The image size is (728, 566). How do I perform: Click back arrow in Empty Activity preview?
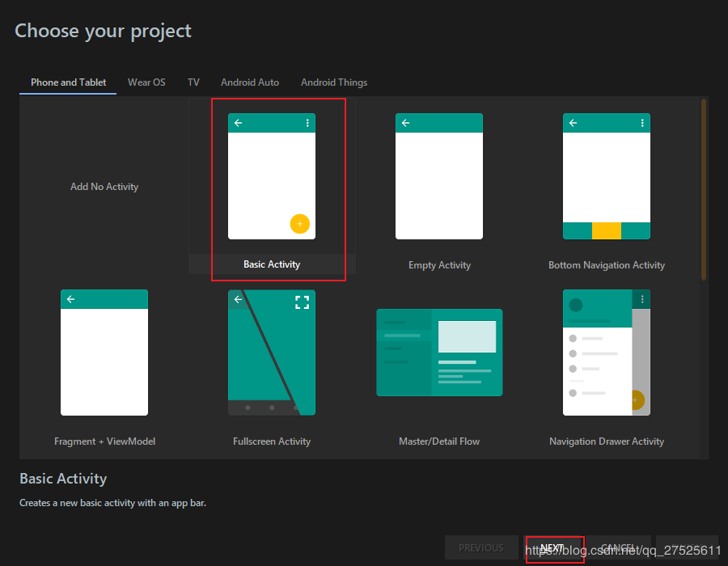coord(406,123)
